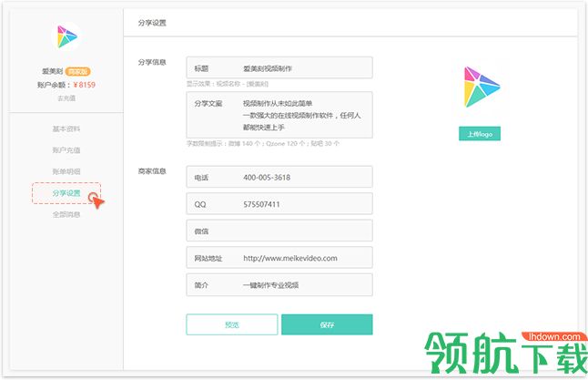
Task: Click the 高级版 membership badge
Action: [x=77, y=71]
